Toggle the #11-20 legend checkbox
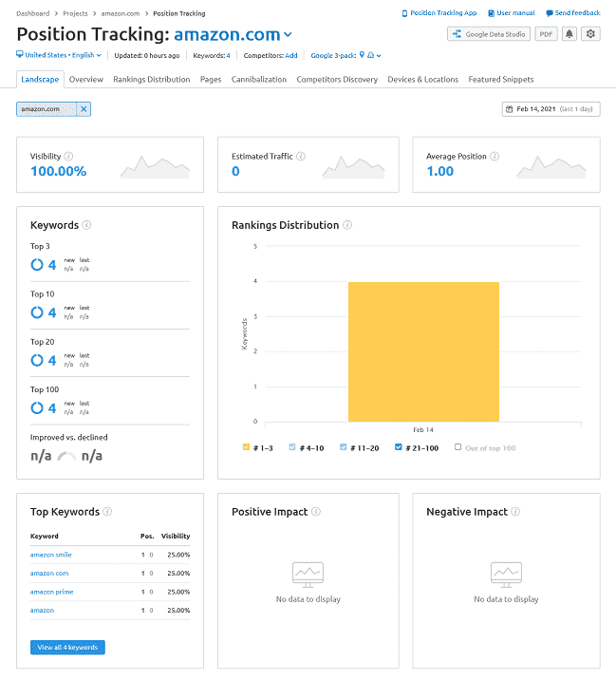616x680 pixels. click(343, 447)
